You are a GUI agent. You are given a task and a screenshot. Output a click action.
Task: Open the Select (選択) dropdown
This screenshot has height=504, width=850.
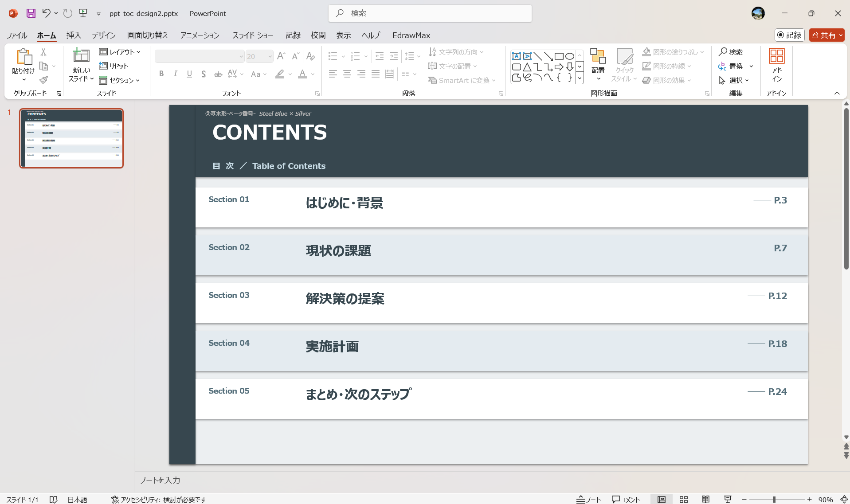click(x=734, y=80)
